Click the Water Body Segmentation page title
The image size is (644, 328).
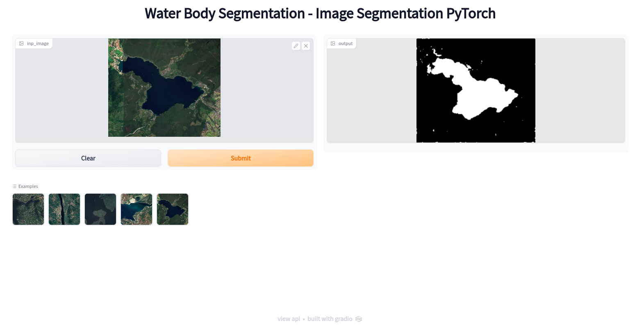(320, 14)
